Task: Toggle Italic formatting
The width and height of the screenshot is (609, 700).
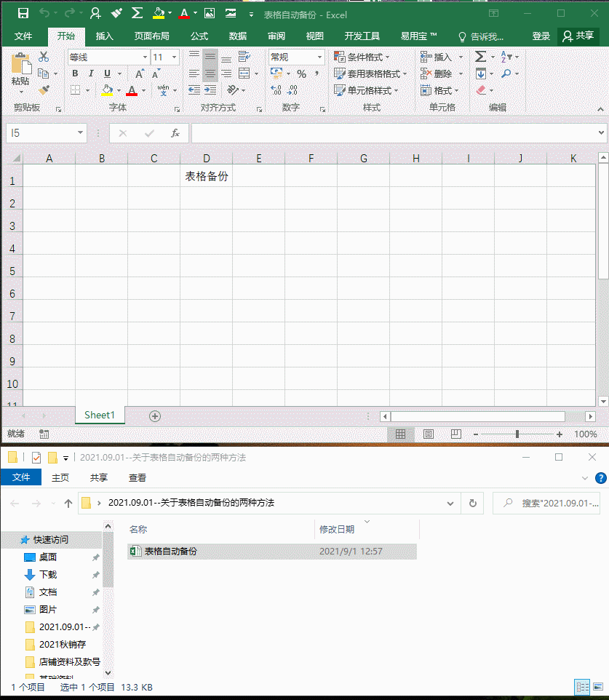Action: [x=91, y=73]
